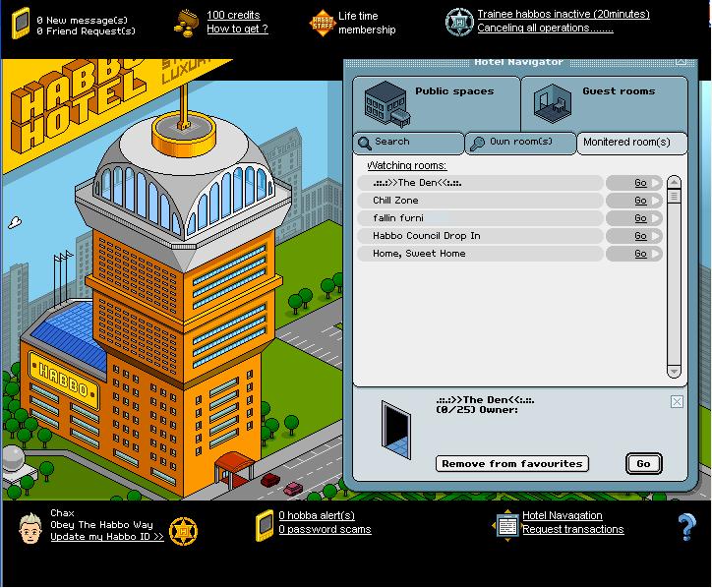Click Obey The Habbo Way motto

[101, 525]
